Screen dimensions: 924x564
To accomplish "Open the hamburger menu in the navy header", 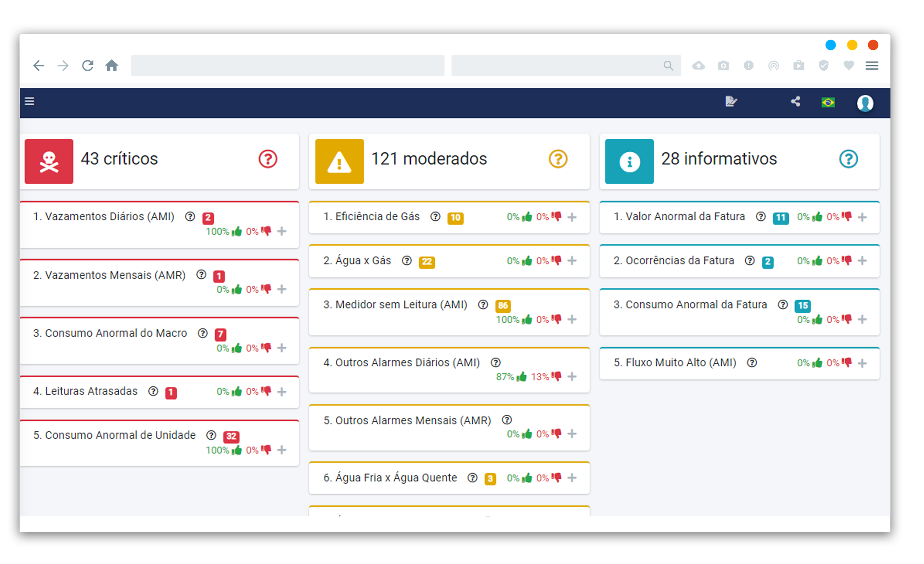I will click(x=29, y=101).
